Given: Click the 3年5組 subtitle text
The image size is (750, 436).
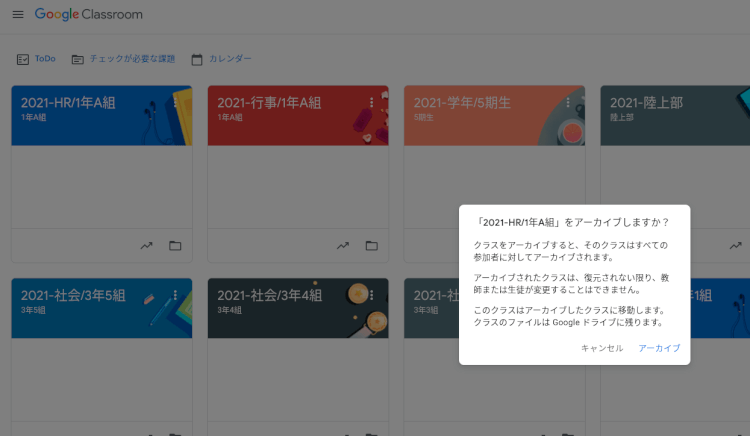Looking at the screenshot, I should coord(33,310).
